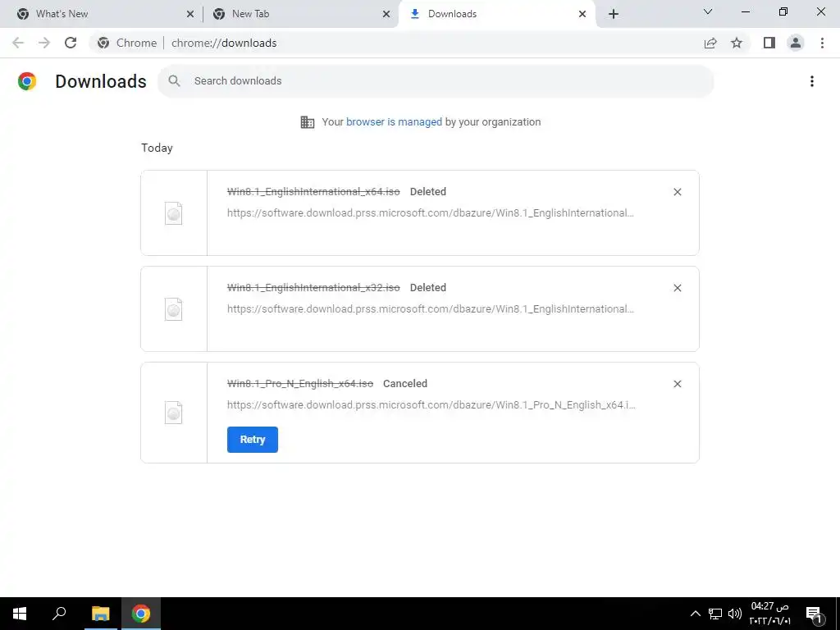Screen dimensions: 840x630
Task: Open the network status tray icon
Action: point(715,614)
